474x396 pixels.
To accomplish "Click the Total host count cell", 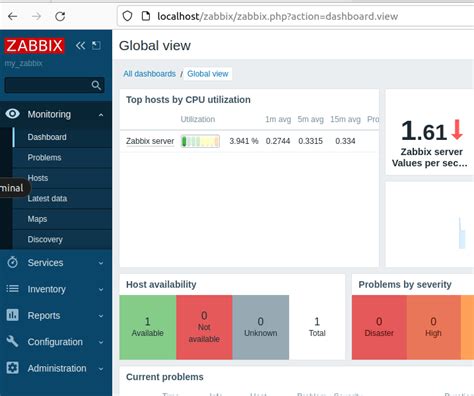I will point(317,327).
